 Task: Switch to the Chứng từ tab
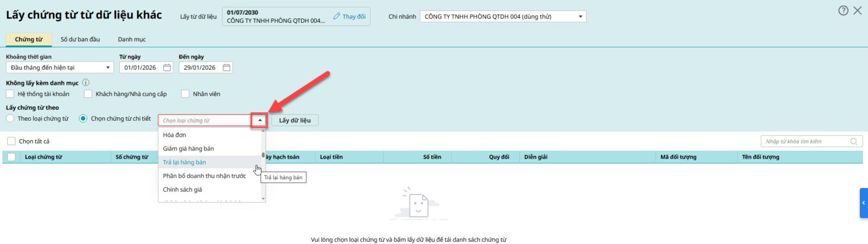click(29, 39)
